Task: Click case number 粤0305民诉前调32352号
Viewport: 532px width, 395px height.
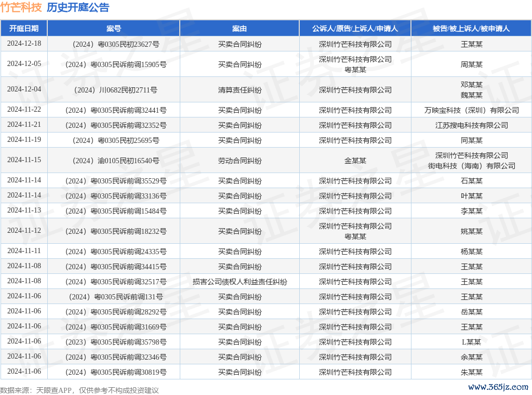Action: point(116,126)
